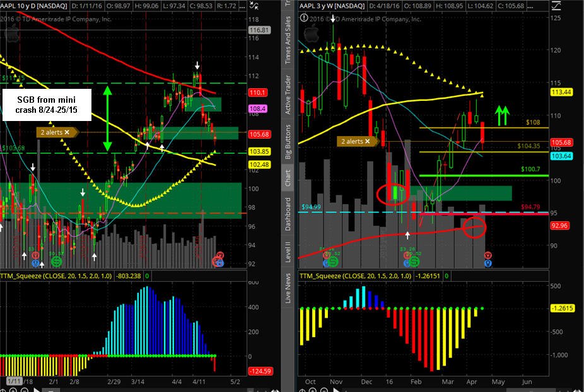
Task: Click late-January red event icon on weekly chart
Action: (x=408, y=255)
